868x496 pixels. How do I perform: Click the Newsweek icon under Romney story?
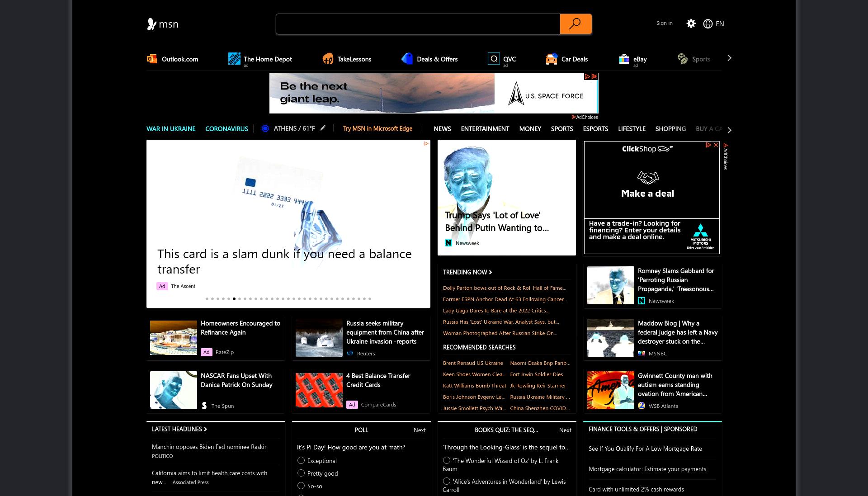coord(642,301)
